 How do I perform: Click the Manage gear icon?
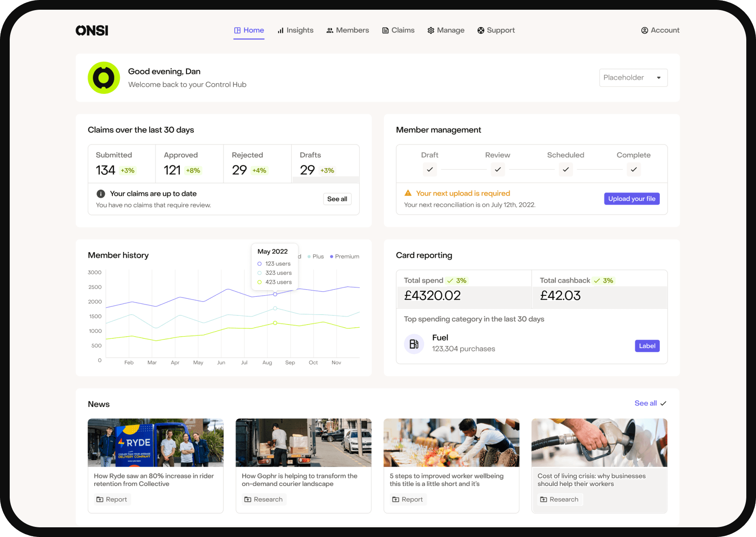tap(431, 30)
